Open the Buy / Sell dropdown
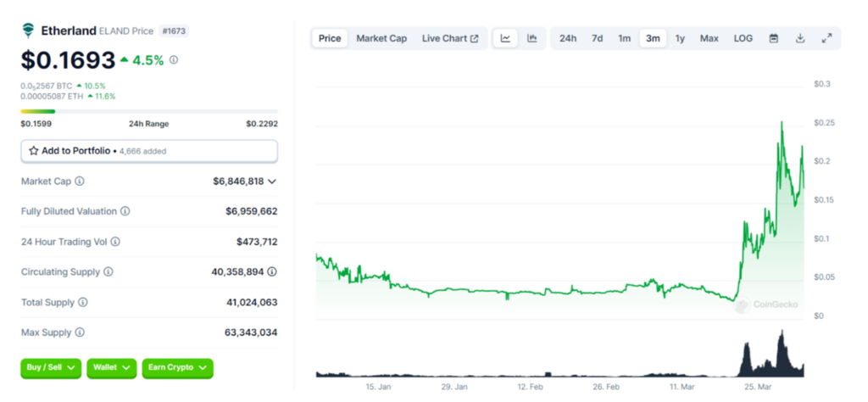Screen dimensions: 868x402 click(x=51, y=368)
